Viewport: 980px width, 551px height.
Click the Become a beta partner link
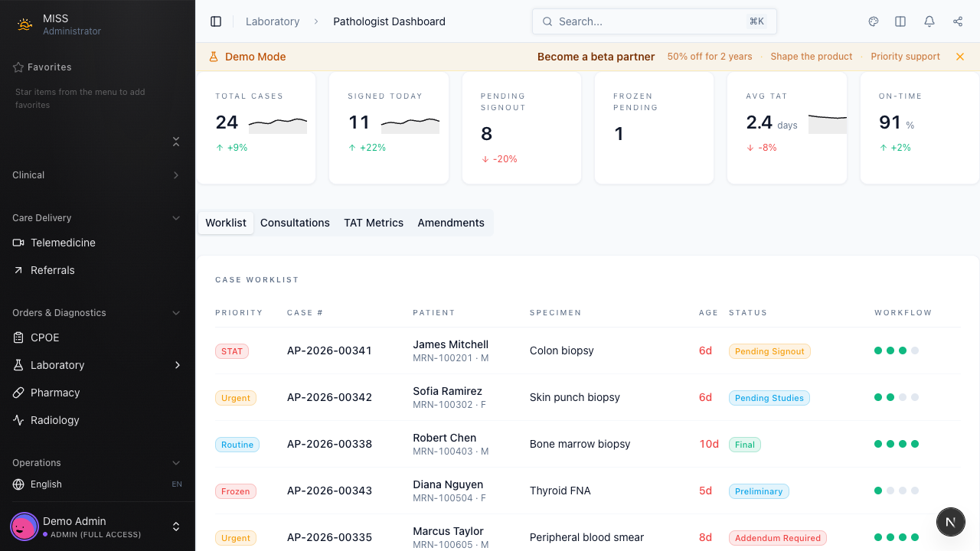[596, 57]
